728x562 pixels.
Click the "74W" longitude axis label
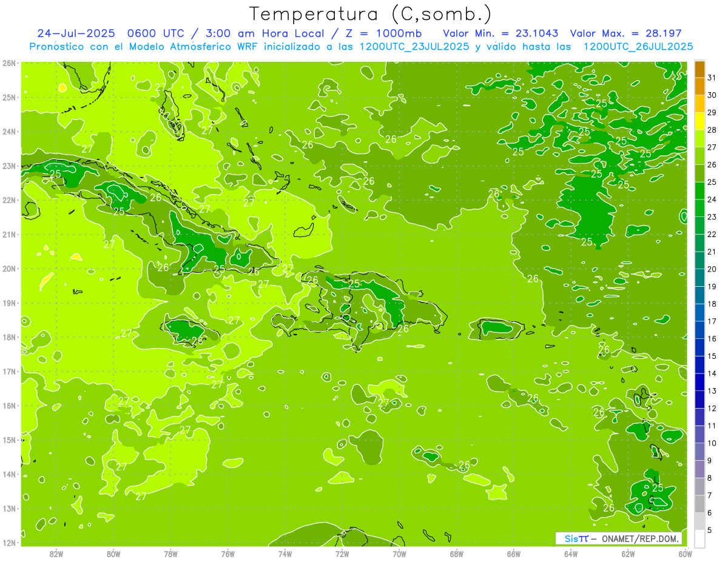click(285, 554)
